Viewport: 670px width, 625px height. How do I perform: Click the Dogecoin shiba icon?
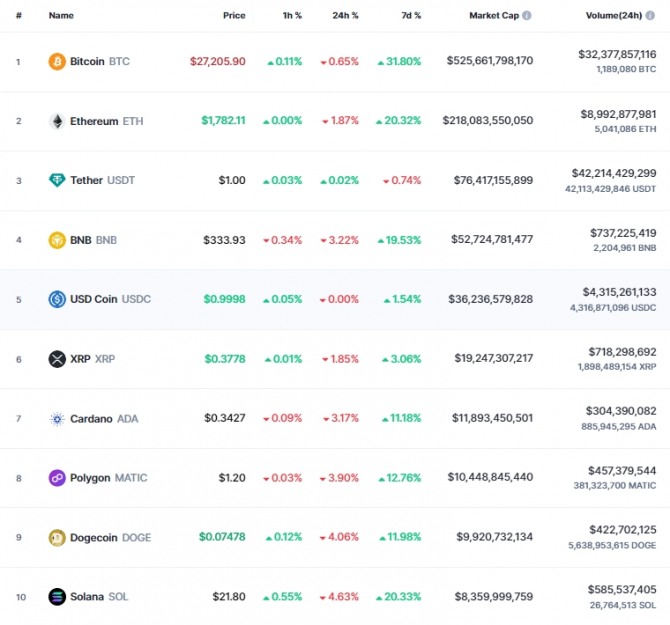coord(57,537)
